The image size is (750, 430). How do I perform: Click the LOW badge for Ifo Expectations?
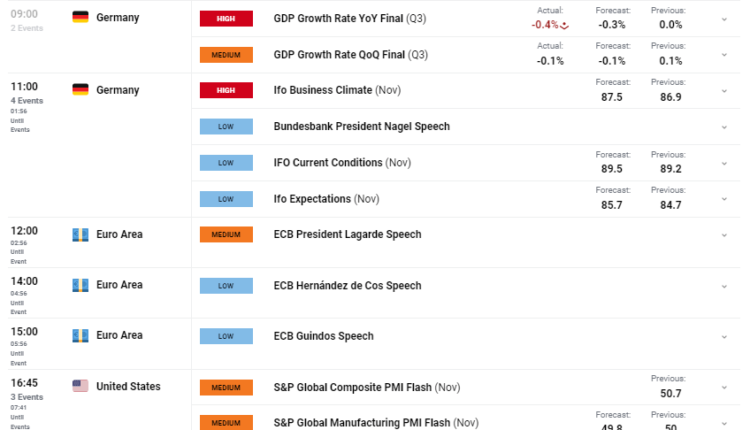pyautogui.click(x=227, y=199)
